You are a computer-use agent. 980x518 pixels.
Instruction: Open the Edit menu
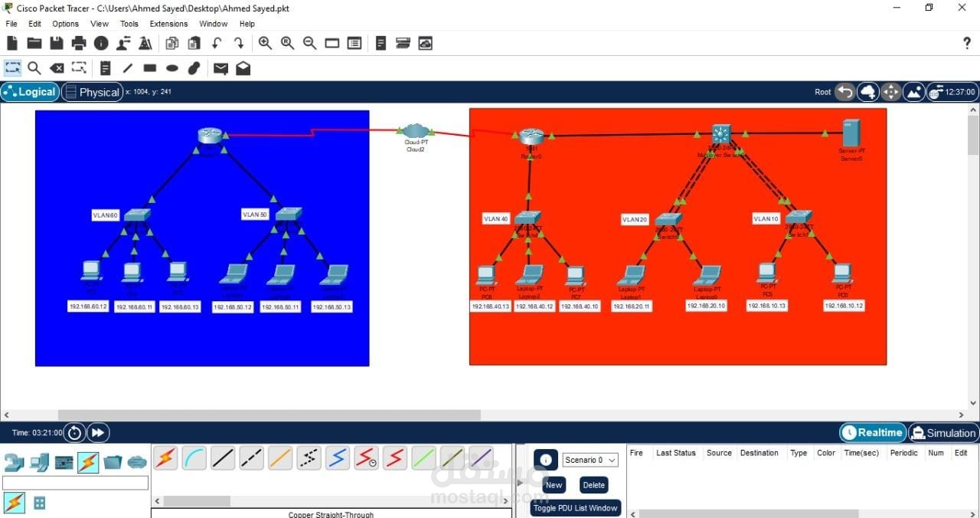pos(35,24)
